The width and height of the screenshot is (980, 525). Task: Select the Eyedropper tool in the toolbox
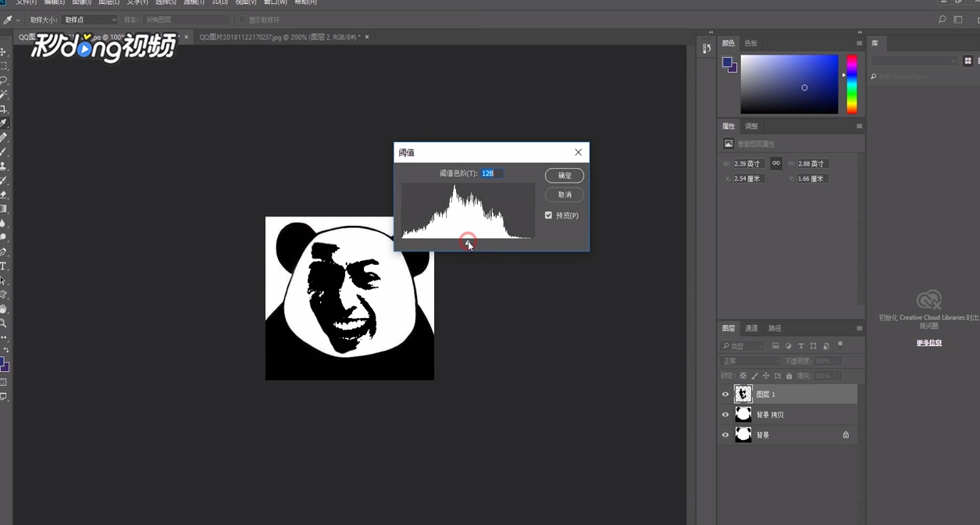point(3,123)
